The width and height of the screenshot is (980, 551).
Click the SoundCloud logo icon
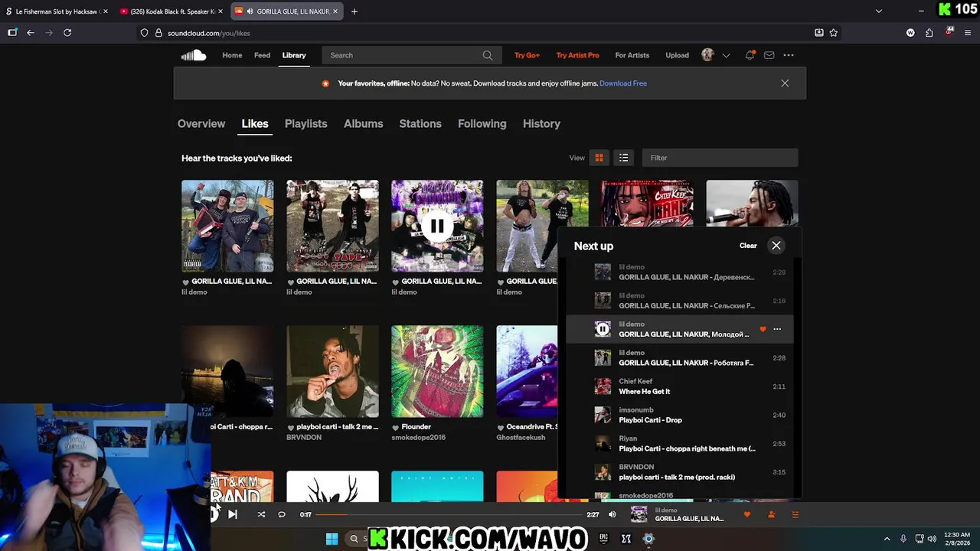tap(194, 55)
